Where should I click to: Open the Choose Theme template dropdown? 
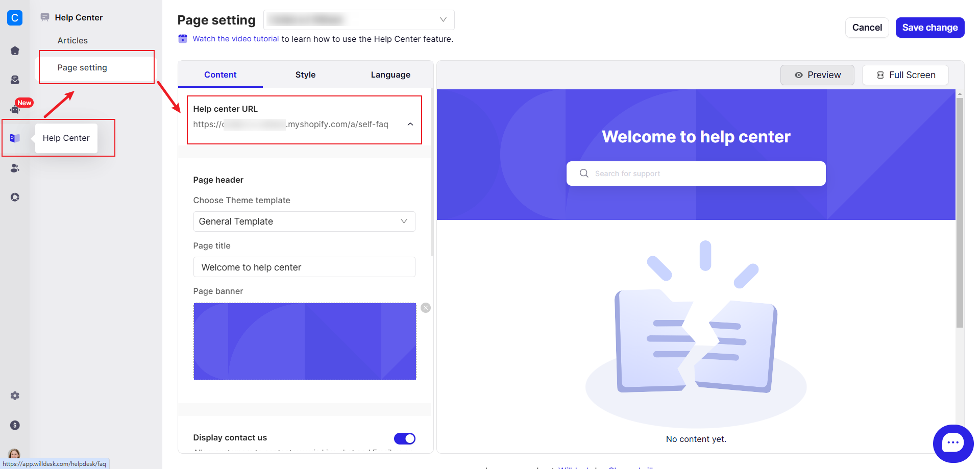pos(304,221)
